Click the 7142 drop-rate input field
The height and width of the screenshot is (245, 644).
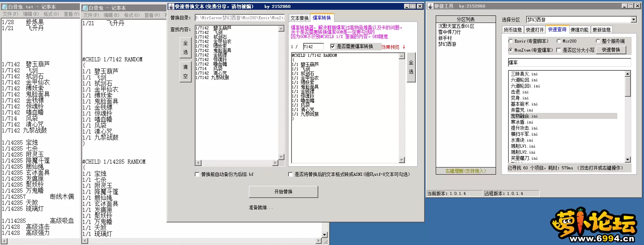[313, 47]
